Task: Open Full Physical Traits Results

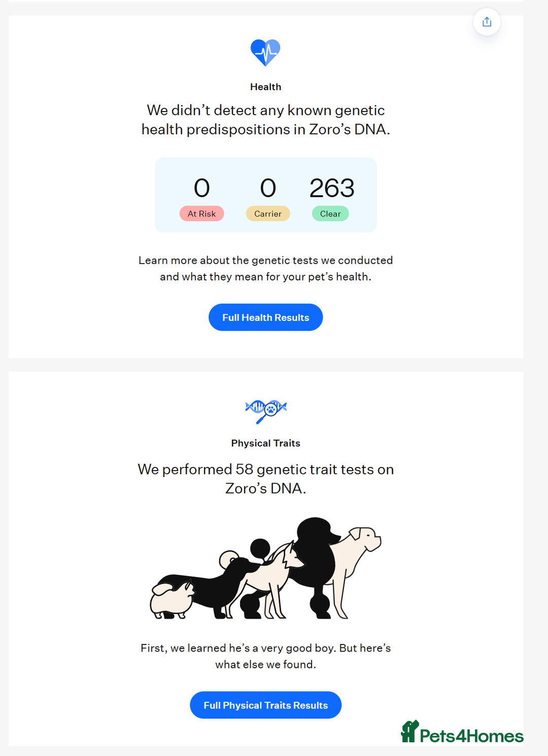Action: (x=265, y=705)
